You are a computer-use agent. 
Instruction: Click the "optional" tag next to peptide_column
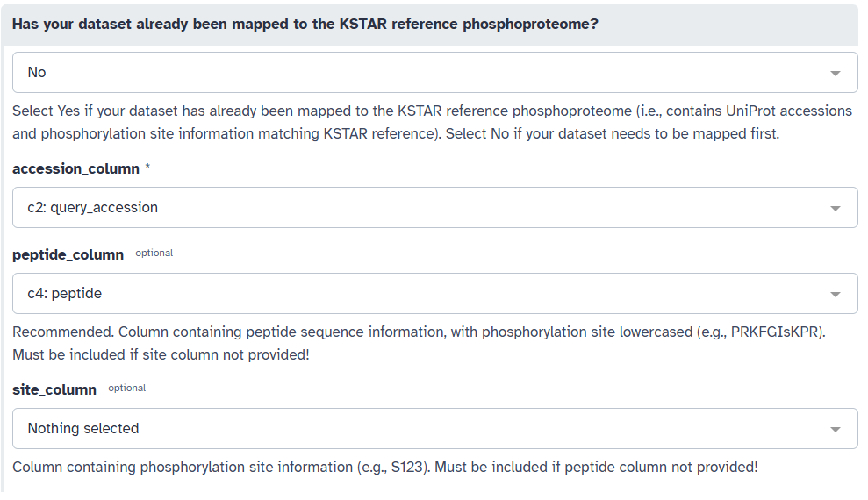click(154, 254)
